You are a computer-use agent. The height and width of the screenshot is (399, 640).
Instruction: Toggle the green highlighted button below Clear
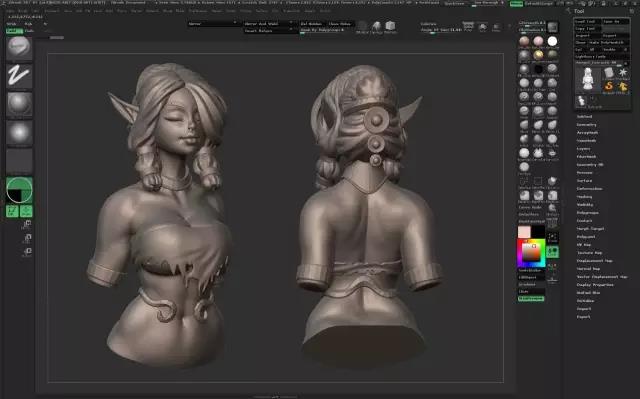(x=531, y=299)
